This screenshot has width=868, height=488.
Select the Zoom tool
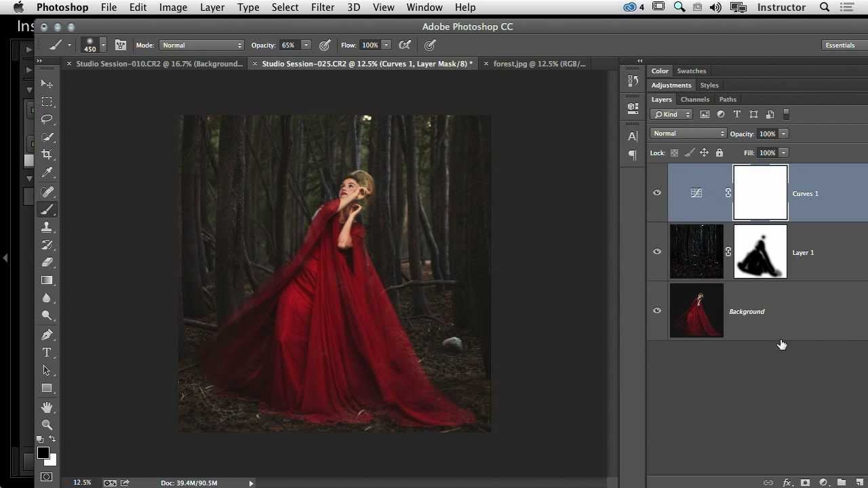coord(47,425)
